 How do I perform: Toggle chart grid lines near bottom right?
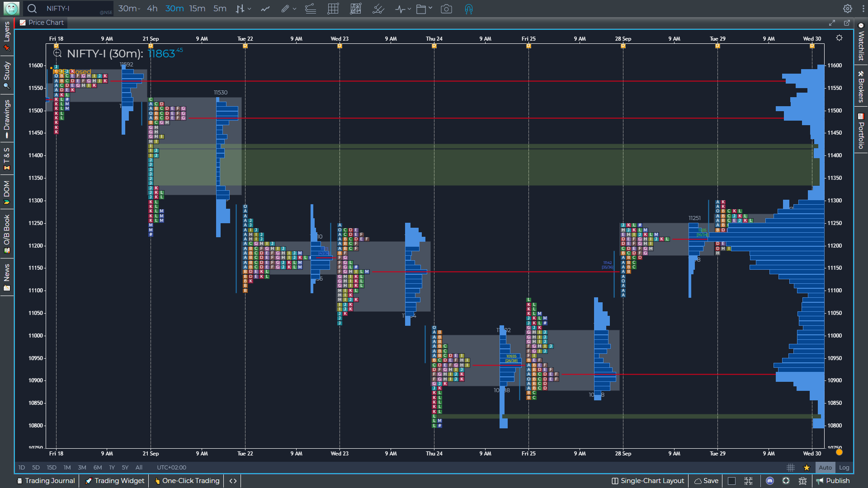[x=791, y=468]
